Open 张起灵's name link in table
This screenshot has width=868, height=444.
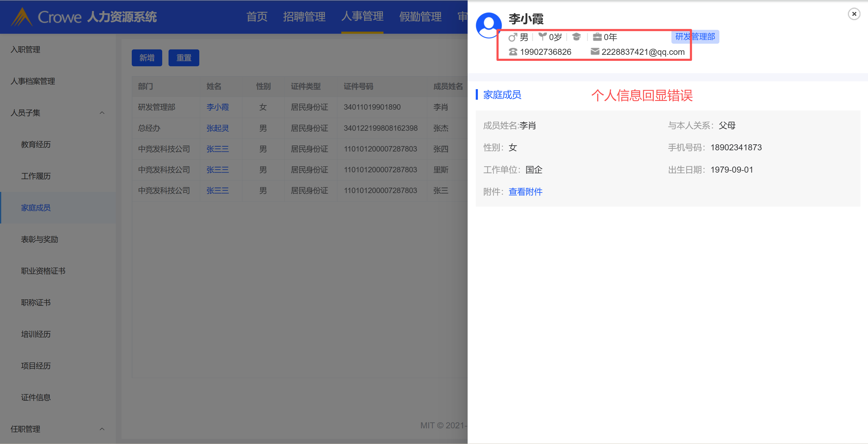[217, 128]
